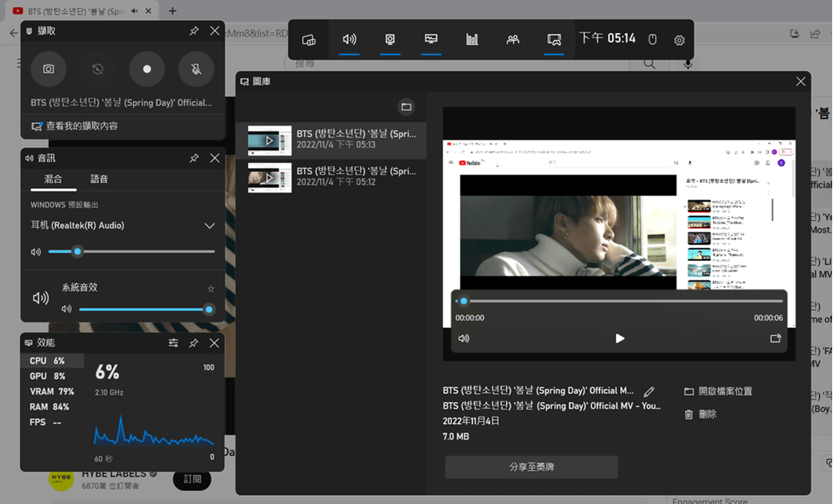Click the browser back arrow
Screen dimensions: 833x504
point(14,33)
